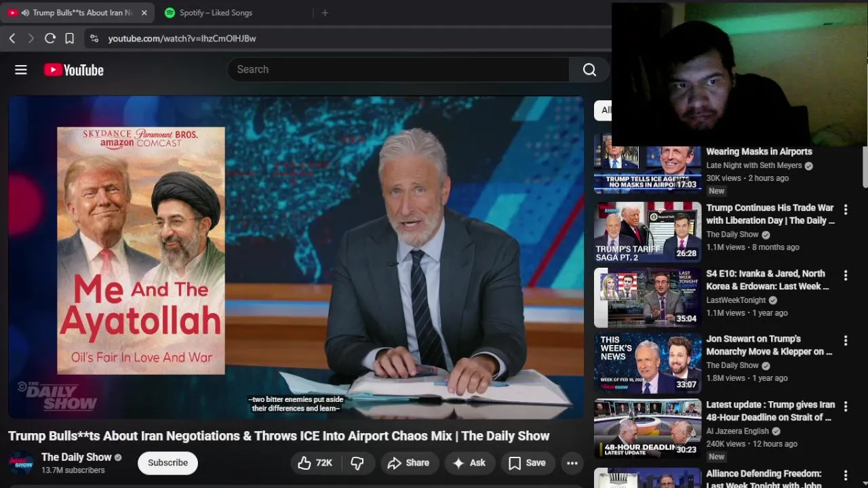The width and height of the screenshot is (868, 488).
Task: Click 13.7M subscribers text
Action: [73, 470]
